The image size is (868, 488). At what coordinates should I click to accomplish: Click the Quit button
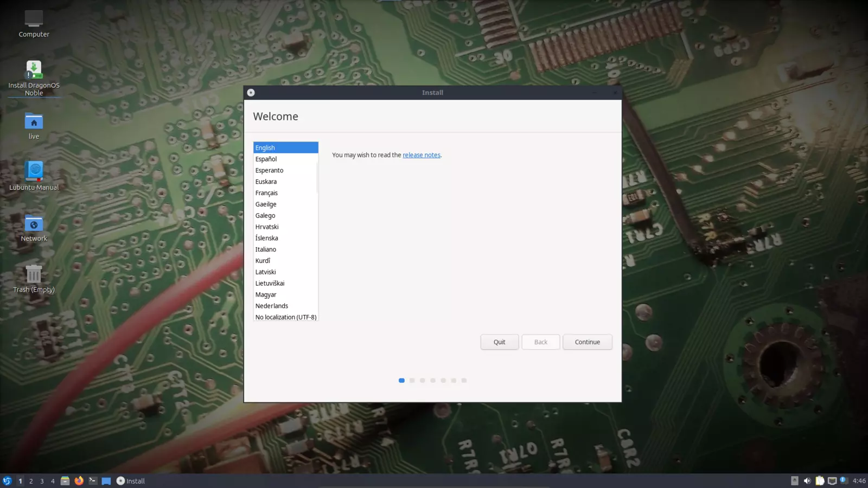pos(500,342)
